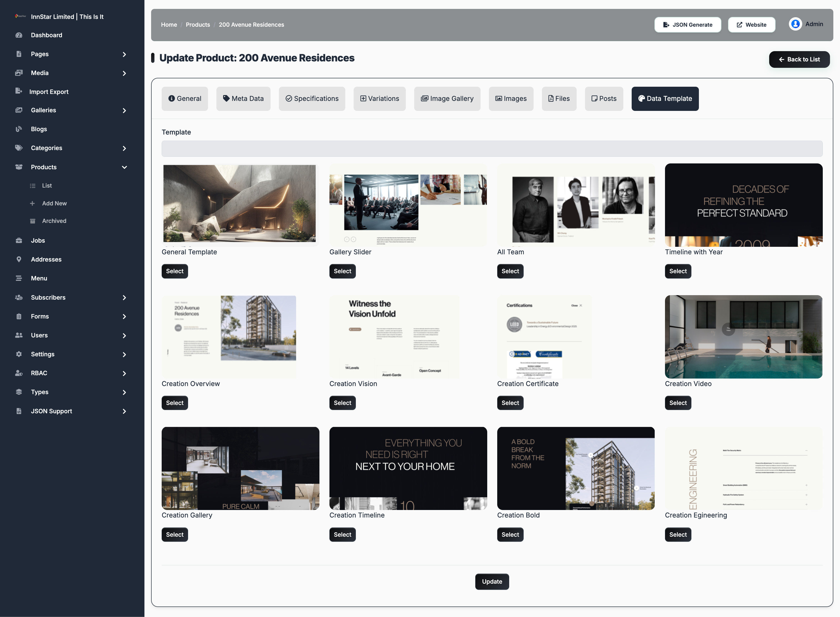This screenshot has width=840, height=617.
Task: Click the Archived box icon
Action: (x=33, y=221)
